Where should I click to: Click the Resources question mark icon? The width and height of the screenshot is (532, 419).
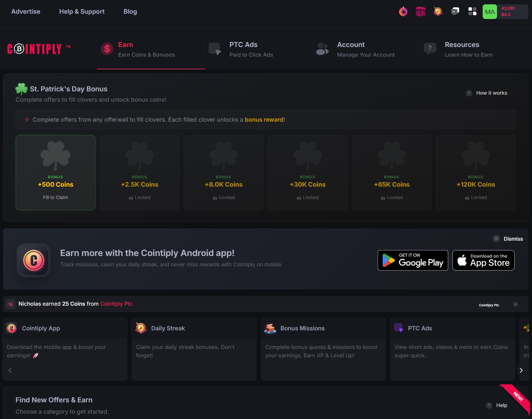click(x=430, y=49)
